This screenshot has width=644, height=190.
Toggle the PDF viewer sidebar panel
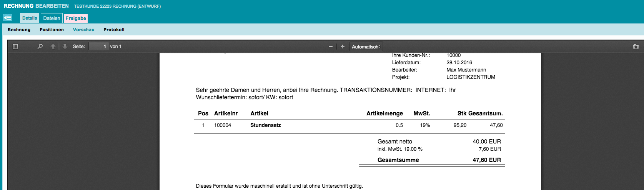[15, 47]
